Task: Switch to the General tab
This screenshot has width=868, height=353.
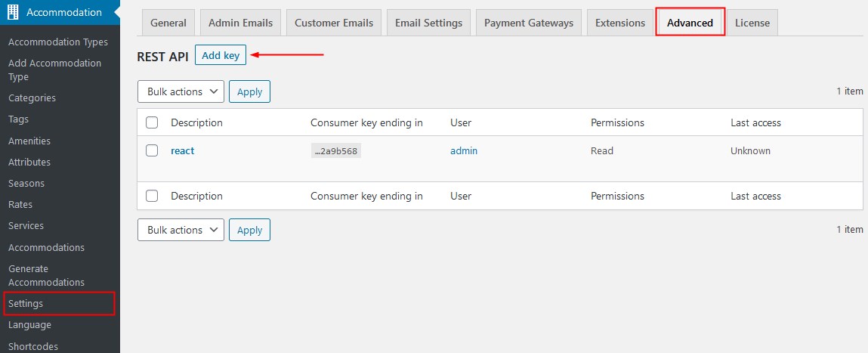Action: tap(168, 23)
